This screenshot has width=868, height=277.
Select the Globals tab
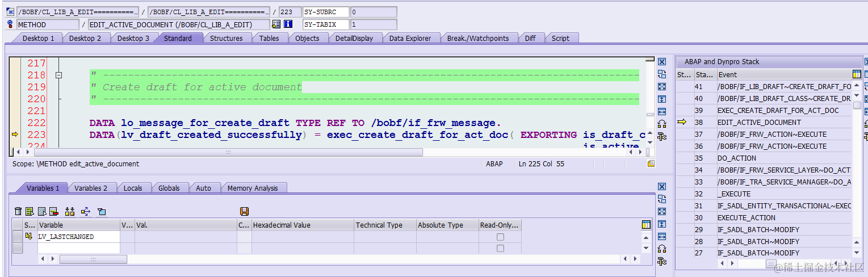(x=169, y=188)
